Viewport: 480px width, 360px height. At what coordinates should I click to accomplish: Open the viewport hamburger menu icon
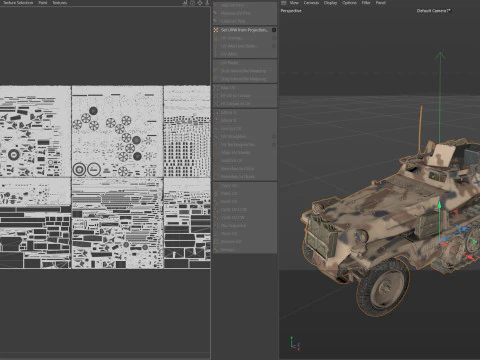(284, 3)
